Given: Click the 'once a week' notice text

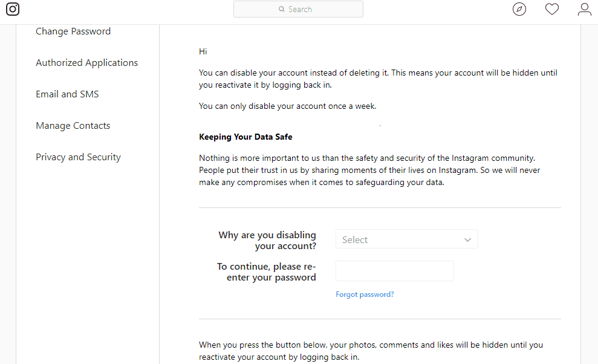Looking at the screenshot, I should (x=287, y=106).
